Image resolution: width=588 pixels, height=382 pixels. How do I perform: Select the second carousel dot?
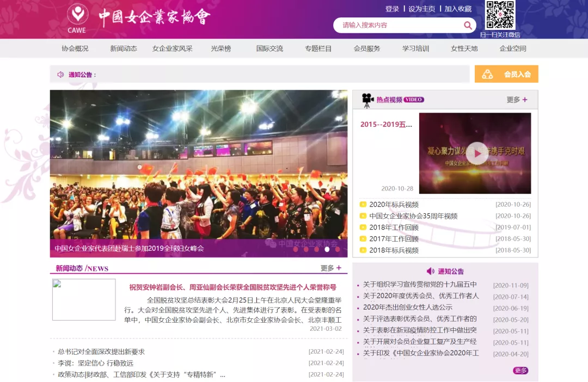[306, 249]
